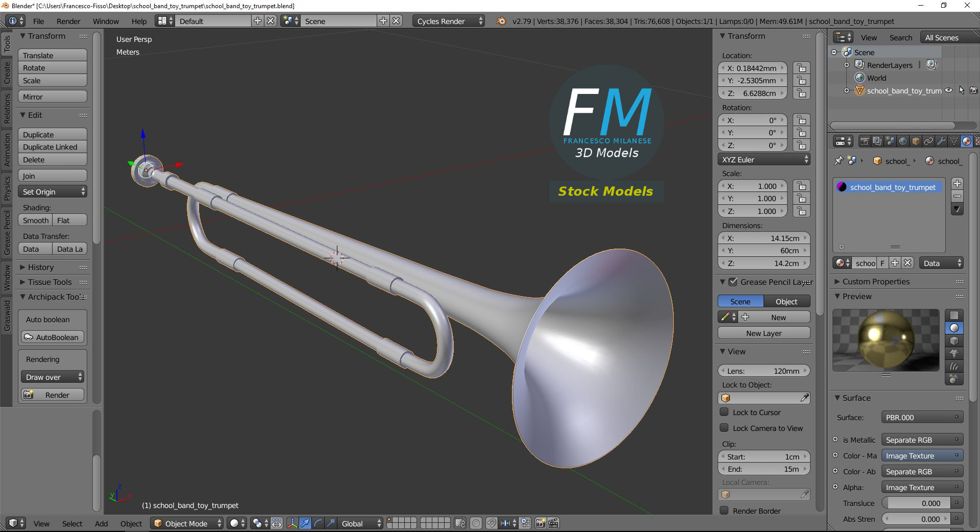
Task: Select flat plane material preview
Action: click(954, 316)
